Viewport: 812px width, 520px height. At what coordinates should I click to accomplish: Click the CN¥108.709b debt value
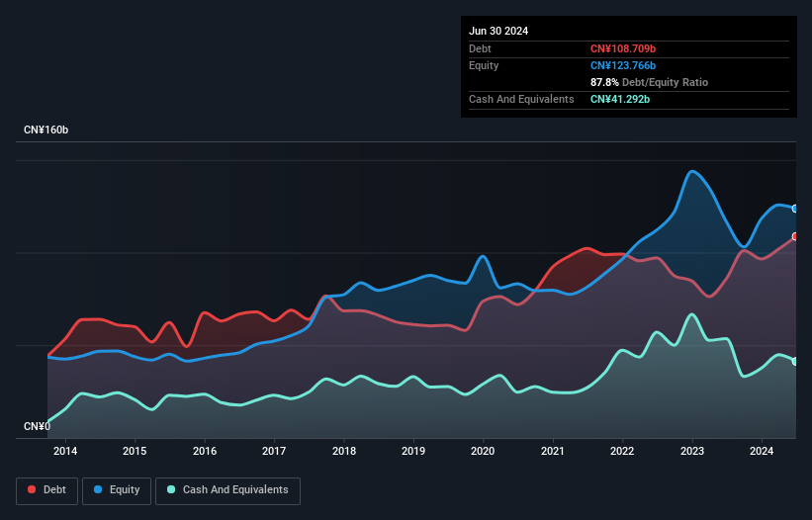point(623,48)
